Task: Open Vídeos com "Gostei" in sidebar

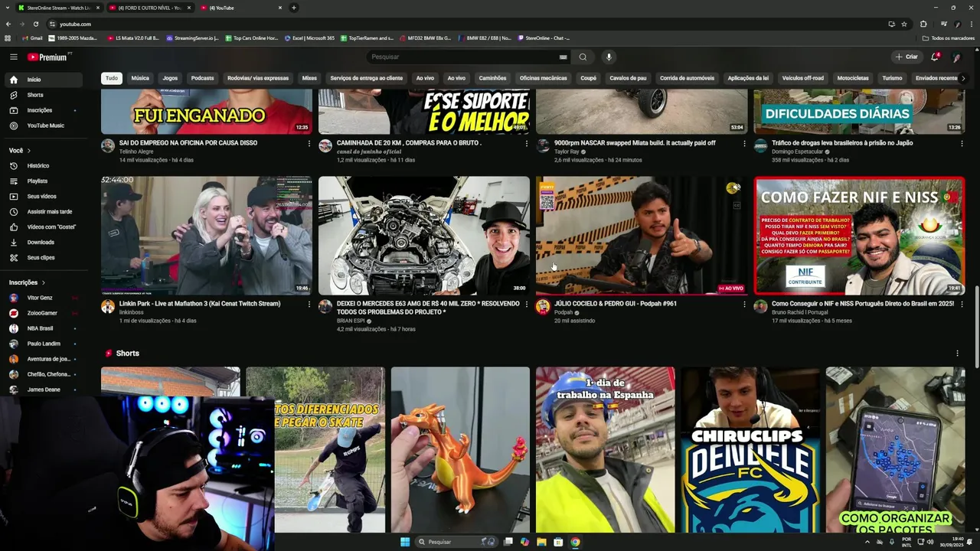Action: (x=44, y=227)
